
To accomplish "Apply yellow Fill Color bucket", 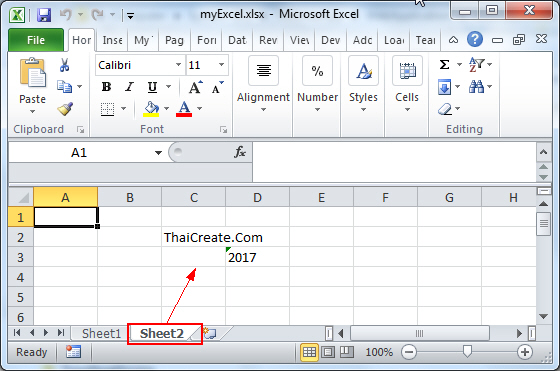I will (x=151, y=109).
